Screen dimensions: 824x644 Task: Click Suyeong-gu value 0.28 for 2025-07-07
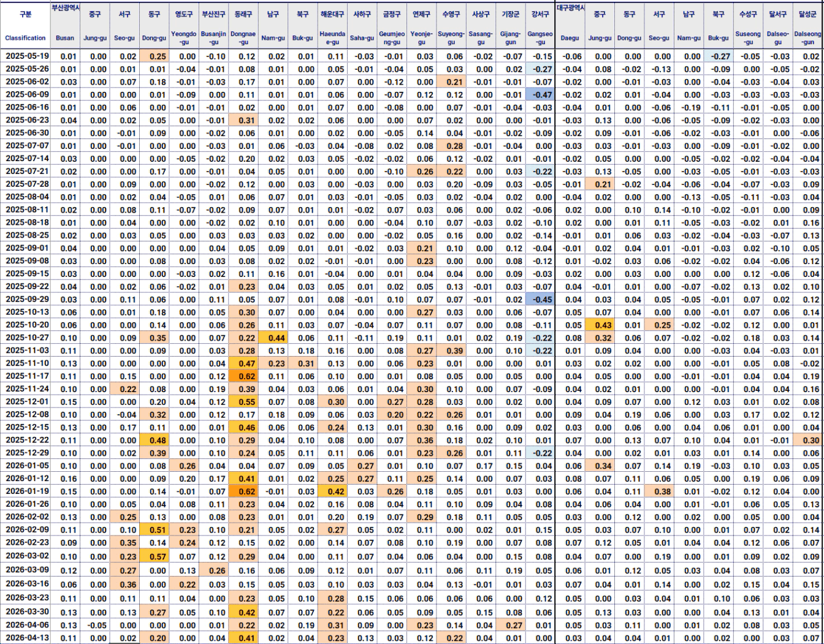click(451, 146)
